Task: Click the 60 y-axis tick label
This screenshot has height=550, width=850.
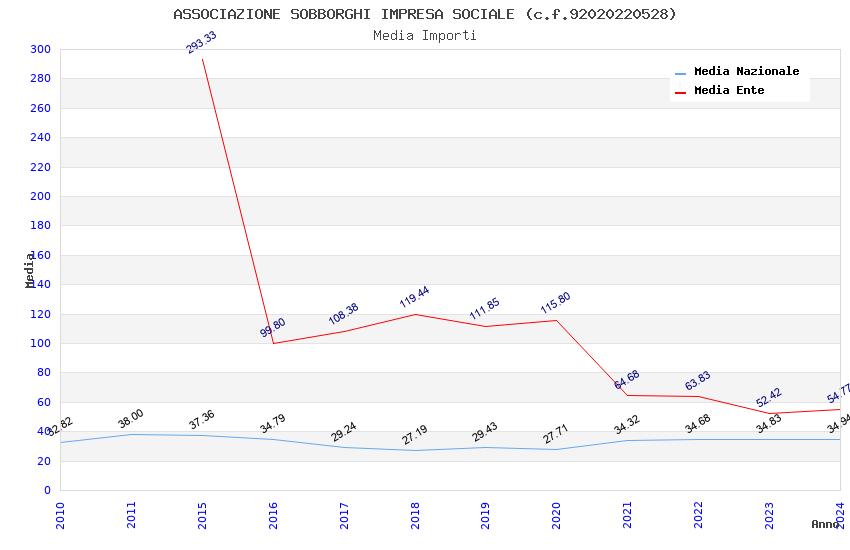Action: pos(44,403)
